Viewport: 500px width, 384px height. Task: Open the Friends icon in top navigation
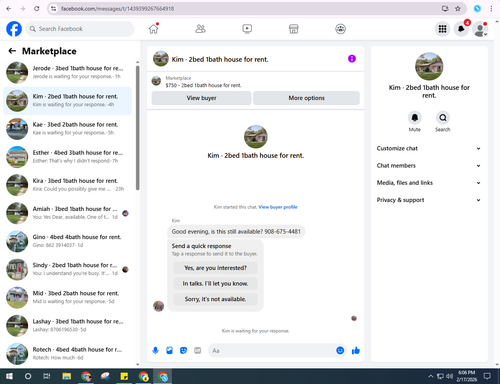pyautogui.click(x=200, y=29)
